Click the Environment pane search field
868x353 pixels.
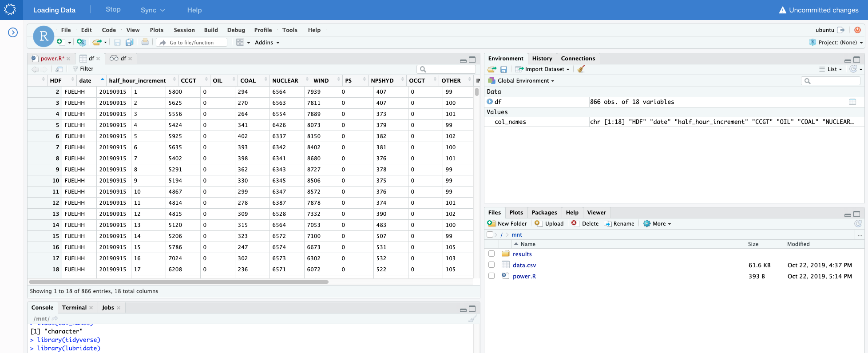coord(831,81)
